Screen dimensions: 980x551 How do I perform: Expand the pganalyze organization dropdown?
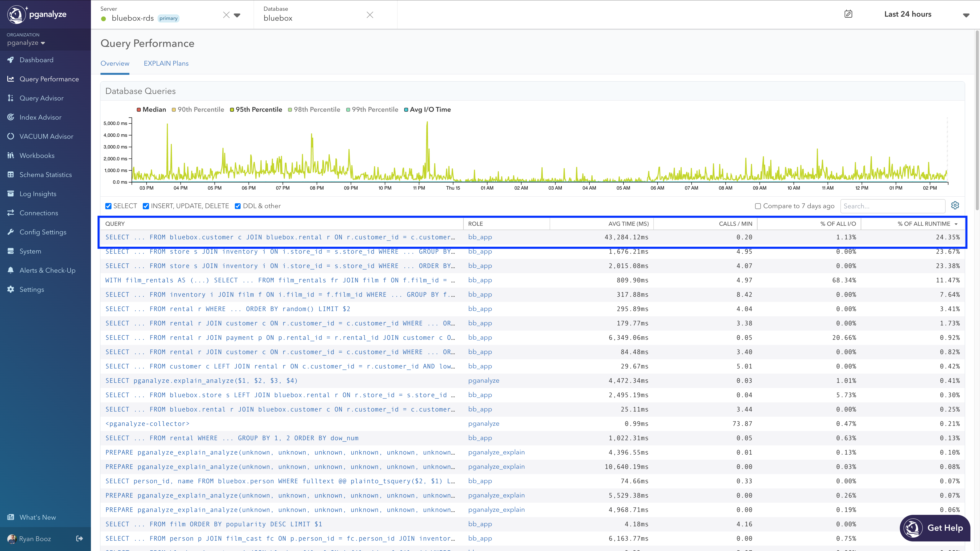pos(26,43)
